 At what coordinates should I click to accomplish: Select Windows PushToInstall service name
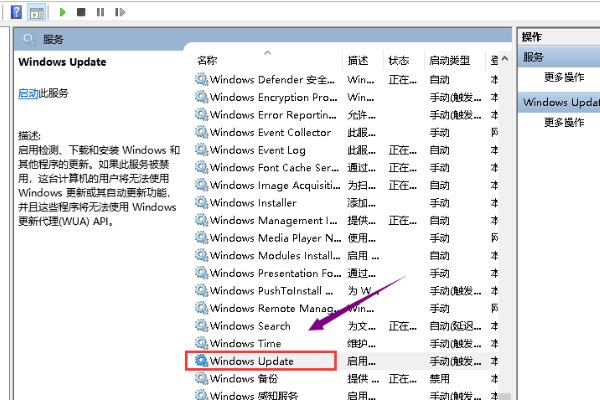(x=266, y=291)
